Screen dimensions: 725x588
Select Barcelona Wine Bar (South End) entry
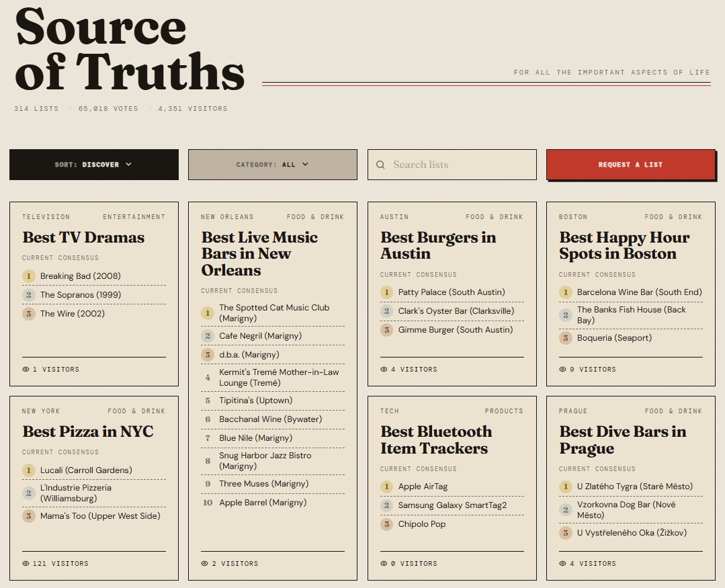[x=631, y=292]
